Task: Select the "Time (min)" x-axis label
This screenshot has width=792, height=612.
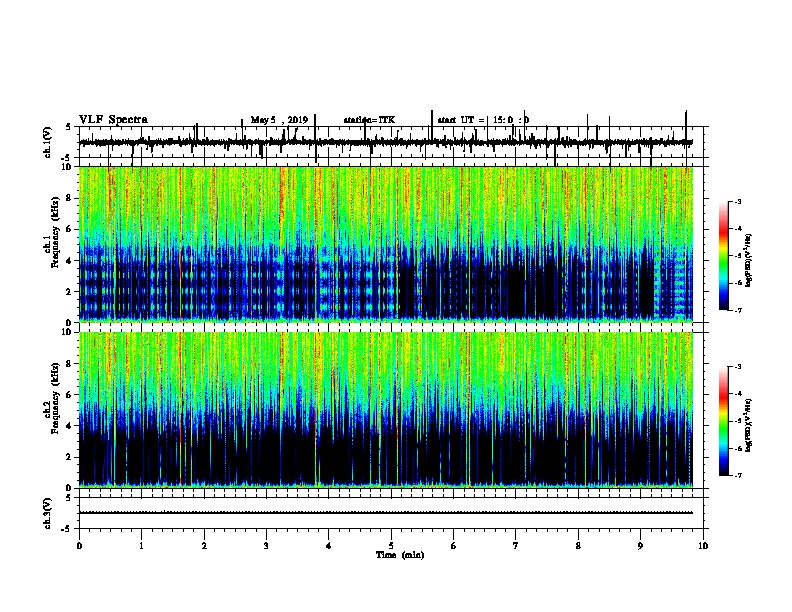Action: pos(400,555)
